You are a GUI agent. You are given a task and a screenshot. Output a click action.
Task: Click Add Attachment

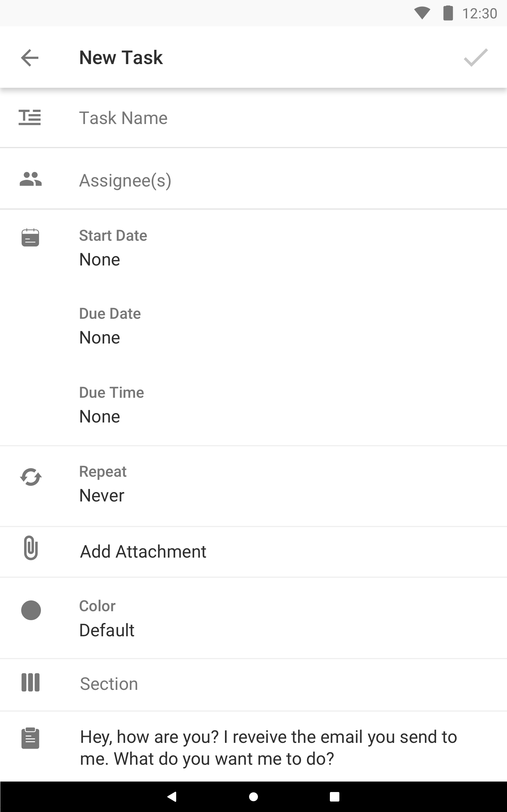tap(143, 552)
